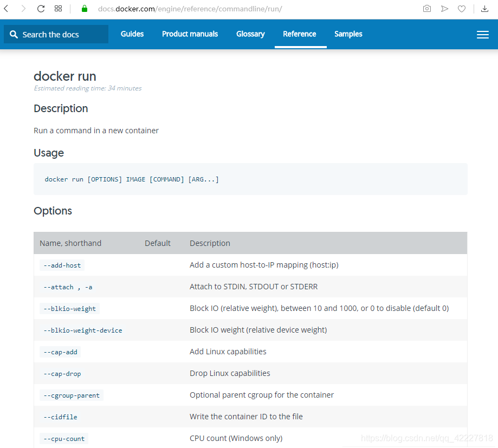Open the Samples tab
498x448 pixels.
tap(348, 34)
